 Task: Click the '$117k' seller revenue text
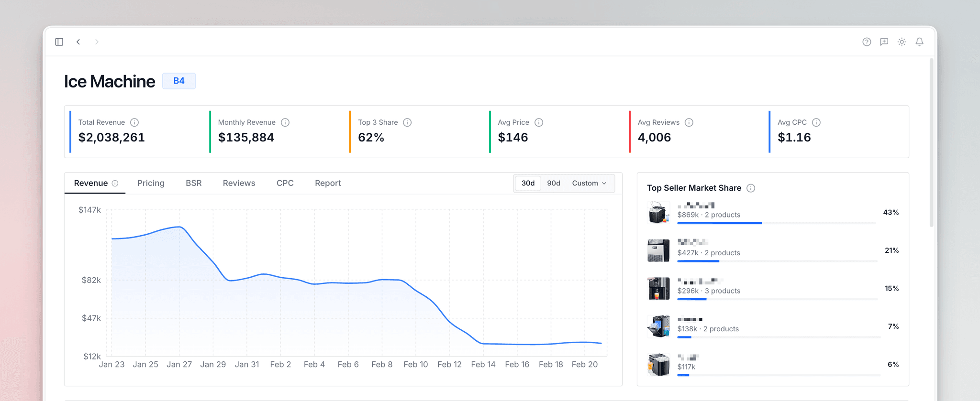pyautogui.click(x=686, y=367)
